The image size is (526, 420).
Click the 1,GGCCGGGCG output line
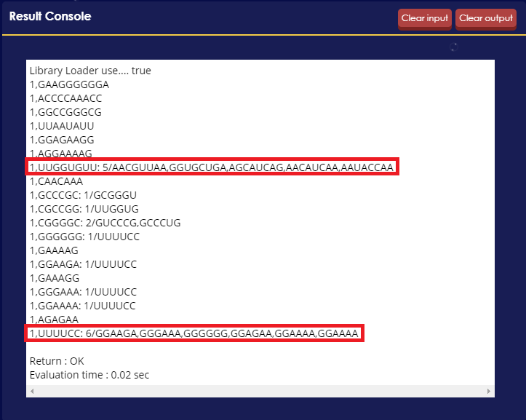65,112
